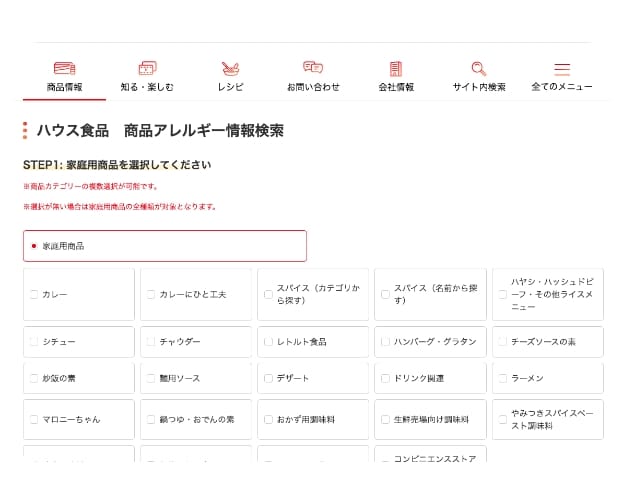The image size is (636, 488).
Task: Click the ハウス食品 商品アレルギー情報検索 heading
Action: [x=160, y=131]
